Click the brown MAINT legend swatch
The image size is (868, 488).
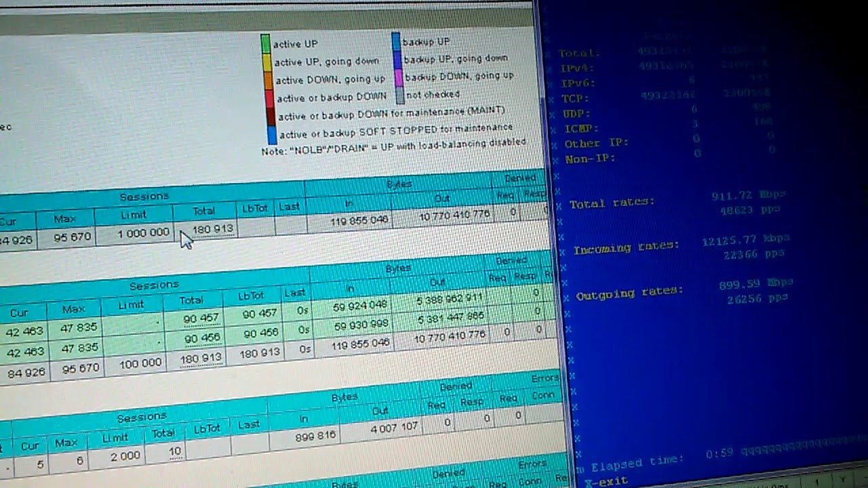[x=271, y=116]
